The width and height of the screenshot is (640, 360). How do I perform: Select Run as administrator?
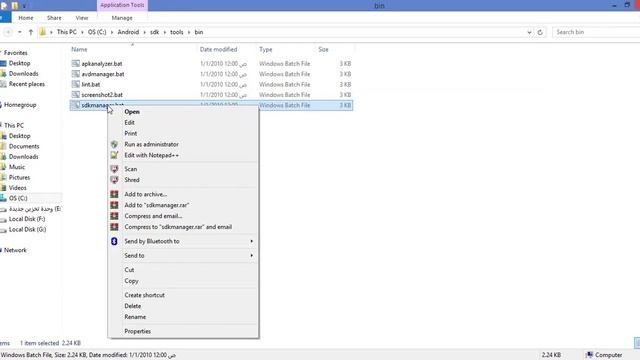pos(183,144)
